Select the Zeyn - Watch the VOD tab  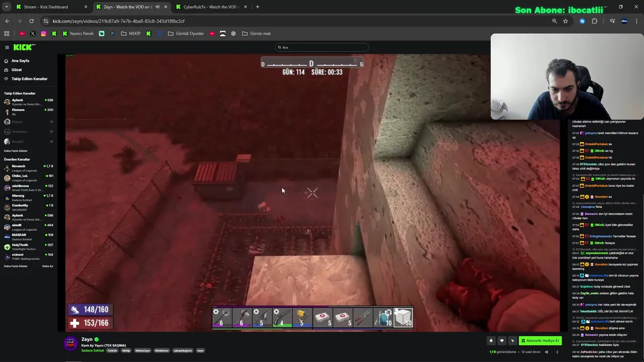pos(127,7)
